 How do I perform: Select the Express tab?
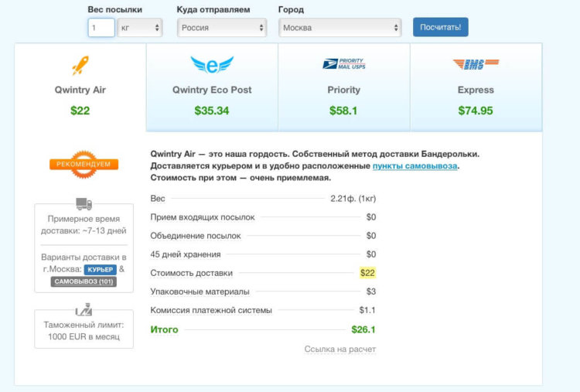[x=476, y=87]
